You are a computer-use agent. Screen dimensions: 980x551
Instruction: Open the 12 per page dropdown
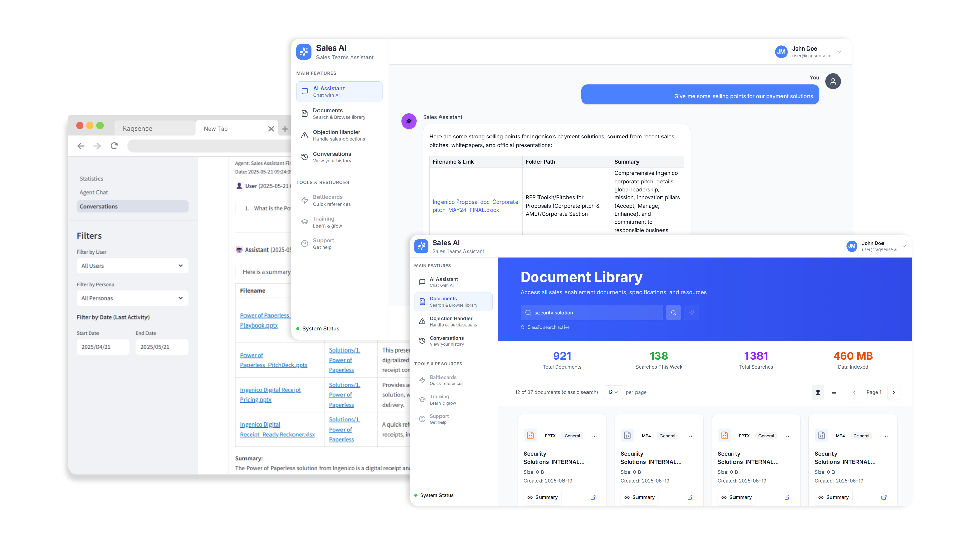pos(613,392)
